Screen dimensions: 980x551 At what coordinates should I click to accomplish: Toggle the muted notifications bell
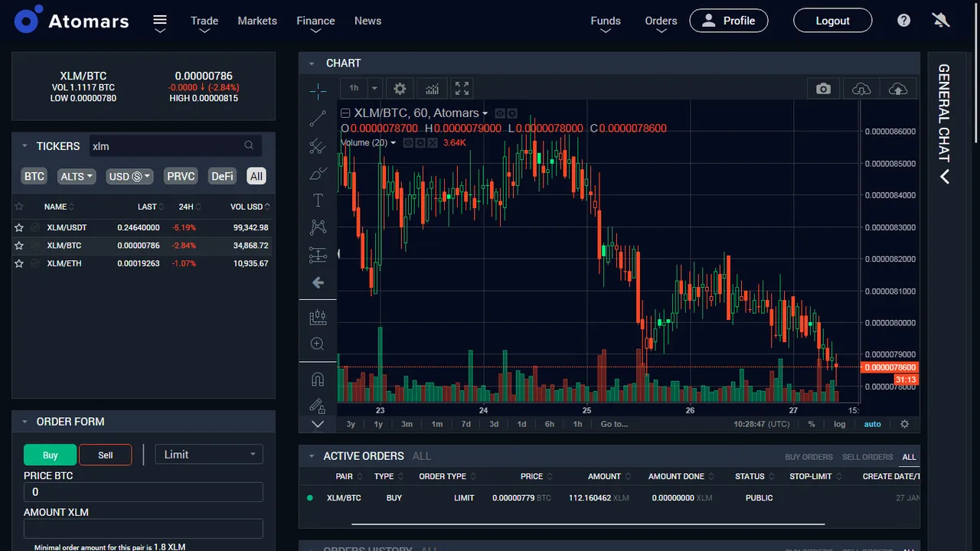click(x=941, y=21)
